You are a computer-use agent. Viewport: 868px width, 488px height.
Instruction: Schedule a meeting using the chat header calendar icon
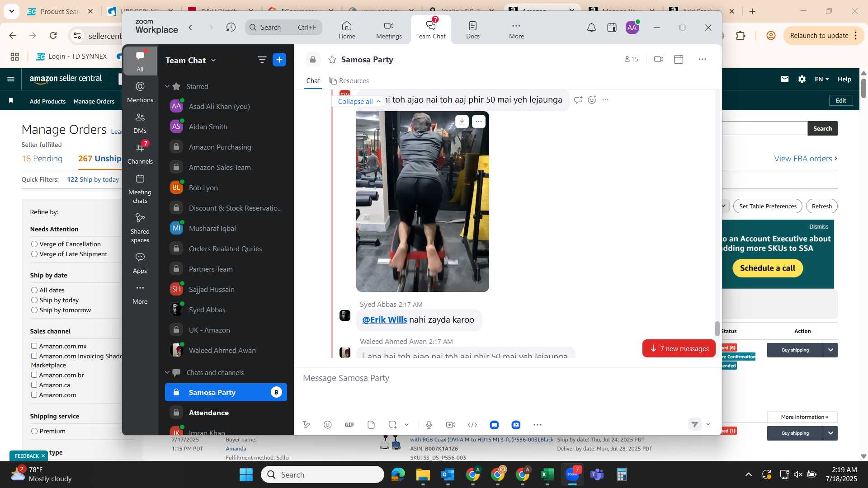coord(679,59)
